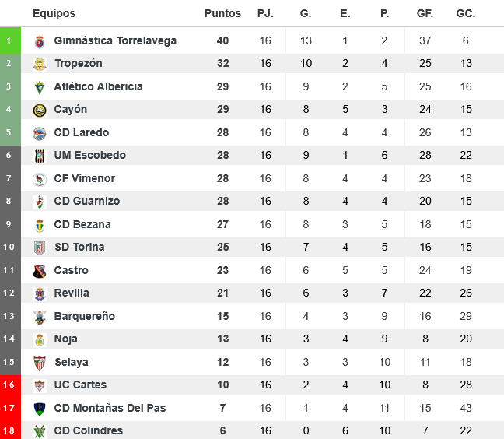The height and width of the screenshot is (439, 504).
Task: Click the Cayón round yellow badge
Action: 40,110
